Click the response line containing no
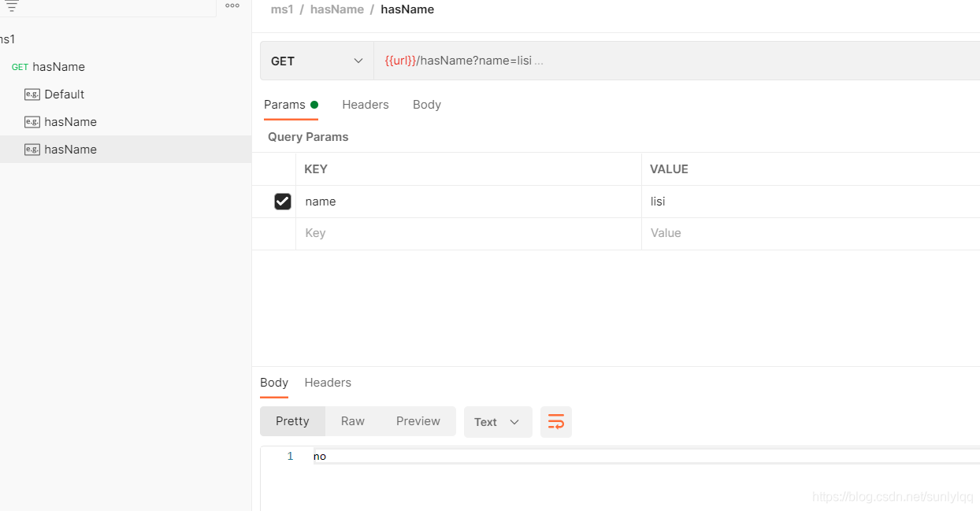This screenshot has height=511, width=980. [646, 456]
